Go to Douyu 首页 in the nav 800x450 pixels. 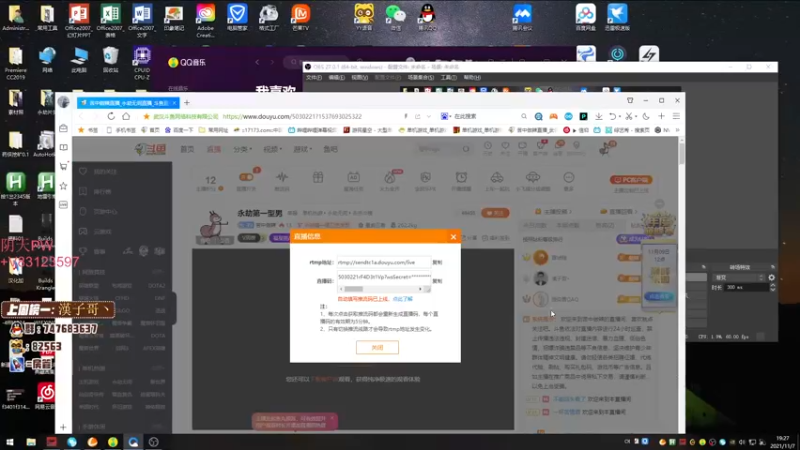tap(187, 149)
